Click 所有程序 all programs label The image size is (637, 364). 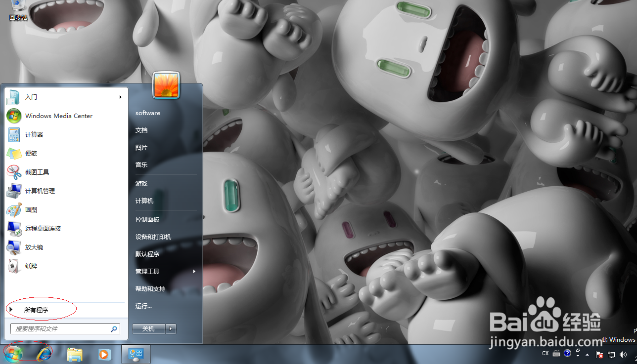pos(36,310)
